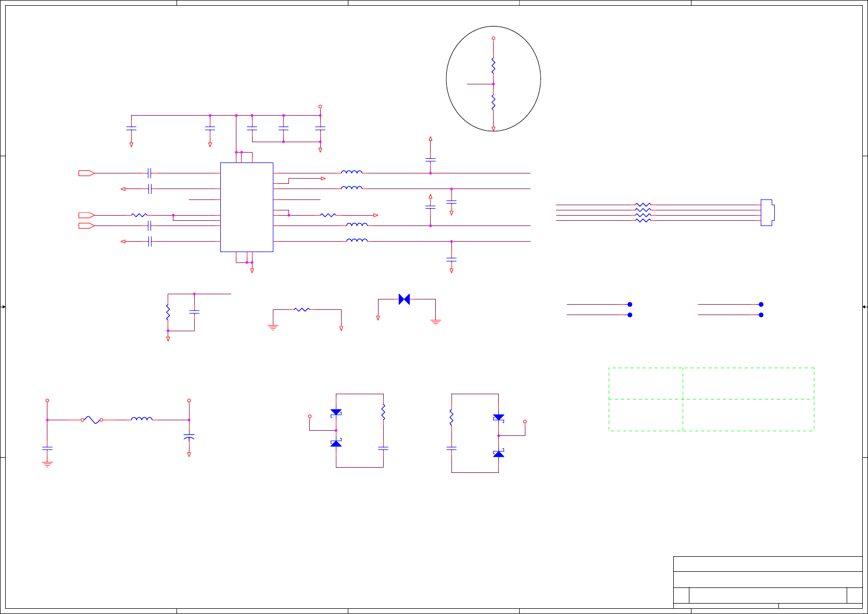Viewport: 868px width, 614px height.
Task: Select upper Schottky diode in right diode pair
Action: 498,418
